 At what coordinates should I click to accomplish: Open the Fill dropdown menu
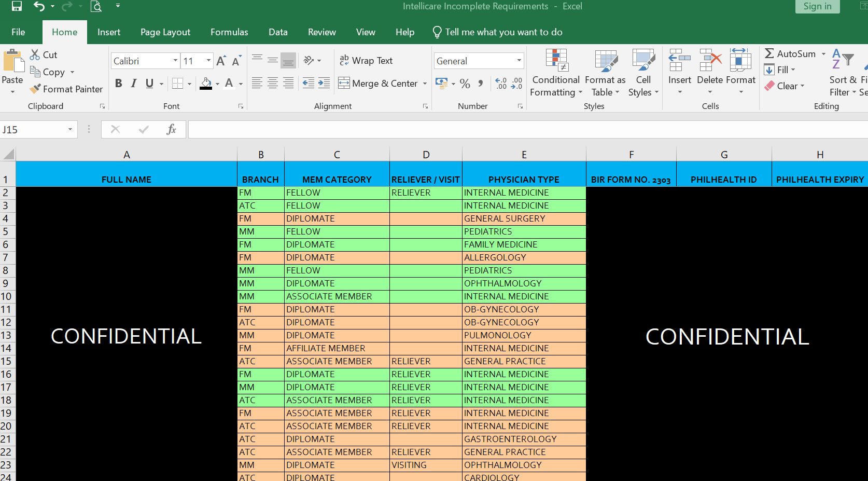pyautogui.click(x=779, y=70)
